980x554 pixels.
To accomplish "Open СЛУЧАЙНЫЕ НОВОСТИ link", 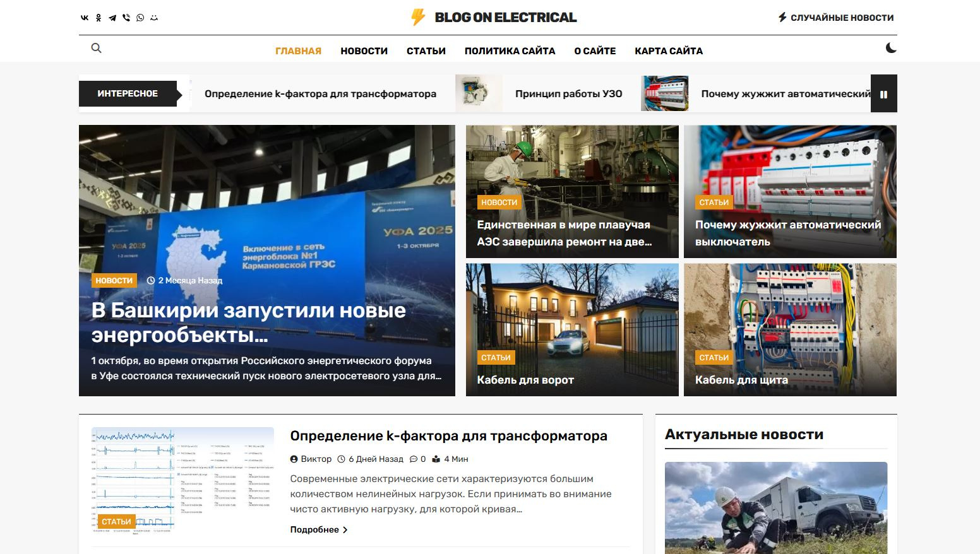I will pos(842,18).
